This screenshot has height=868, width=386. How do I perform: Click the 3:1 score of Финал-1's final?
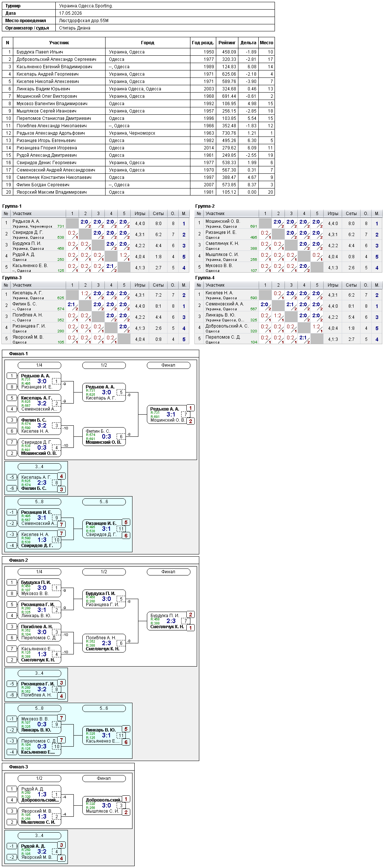171,414
